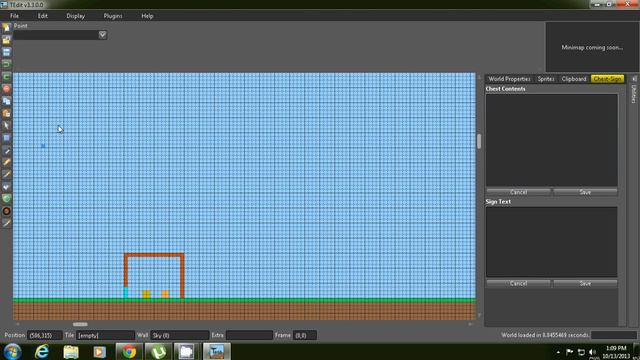Viewport: 640px width, 360px height.
Task: Click Save under Chest Contents
Action: pos(585,192)
